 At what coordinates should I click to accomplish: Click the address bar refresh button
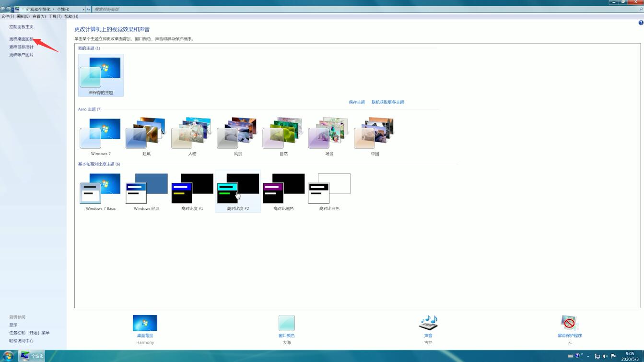(89, 9)
